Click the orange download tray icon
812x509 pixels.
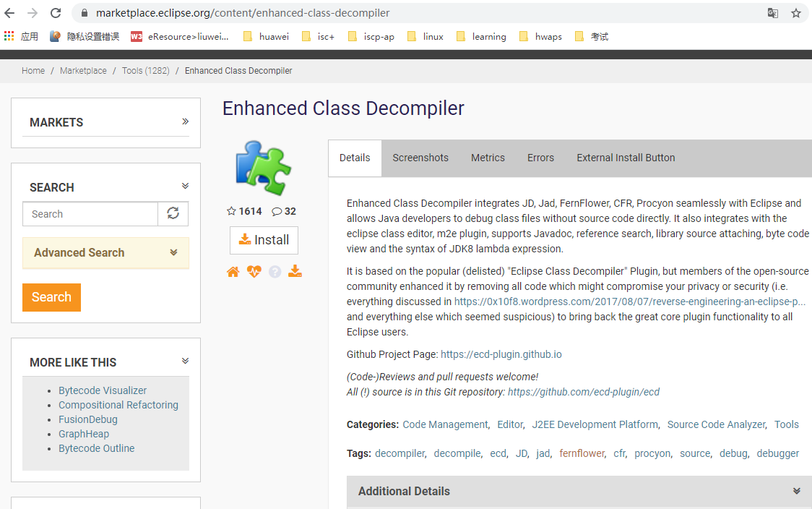point(295,271)
